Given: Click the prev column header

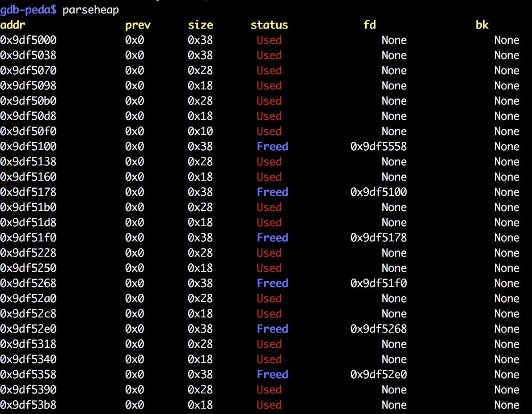Looking at the screenshot, I should tap(138, 25).
